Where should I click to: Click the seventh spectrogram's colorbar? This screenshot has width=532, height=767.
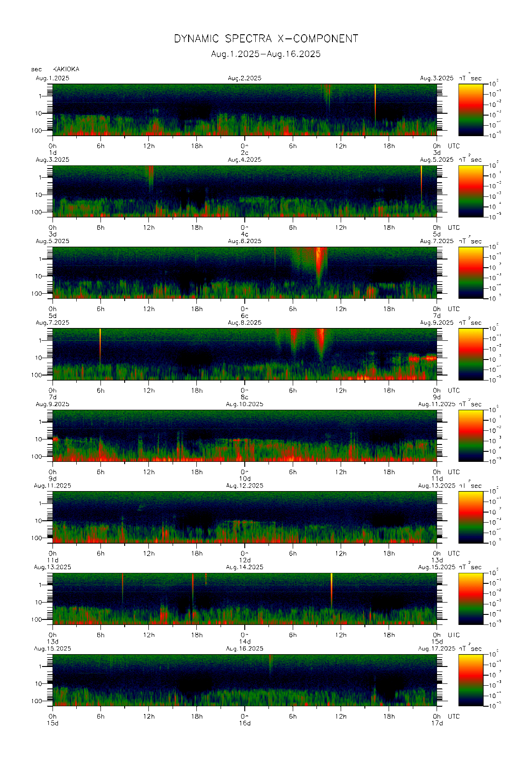(470, 598)
